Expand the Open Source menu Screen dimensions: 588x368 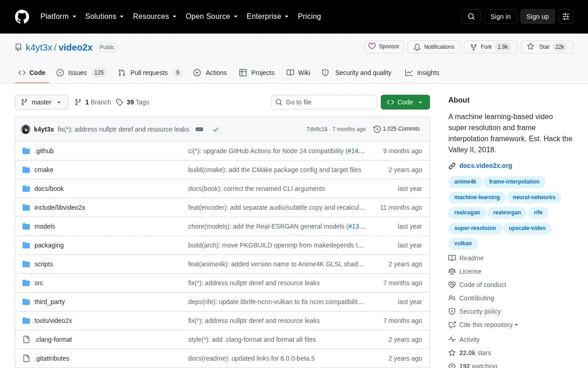(x=212, y=17)
